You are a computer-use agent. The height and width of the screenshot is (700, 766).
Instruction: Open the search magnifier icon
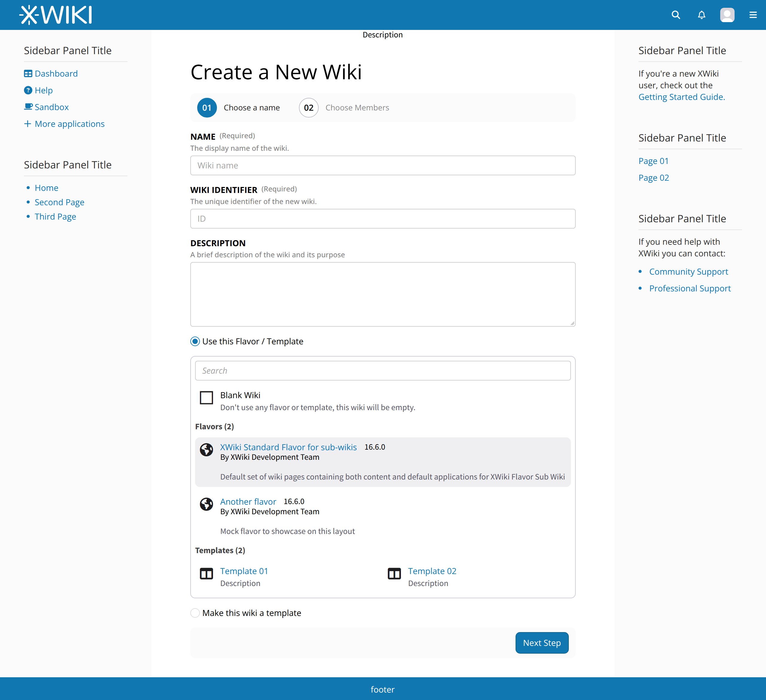676,15
